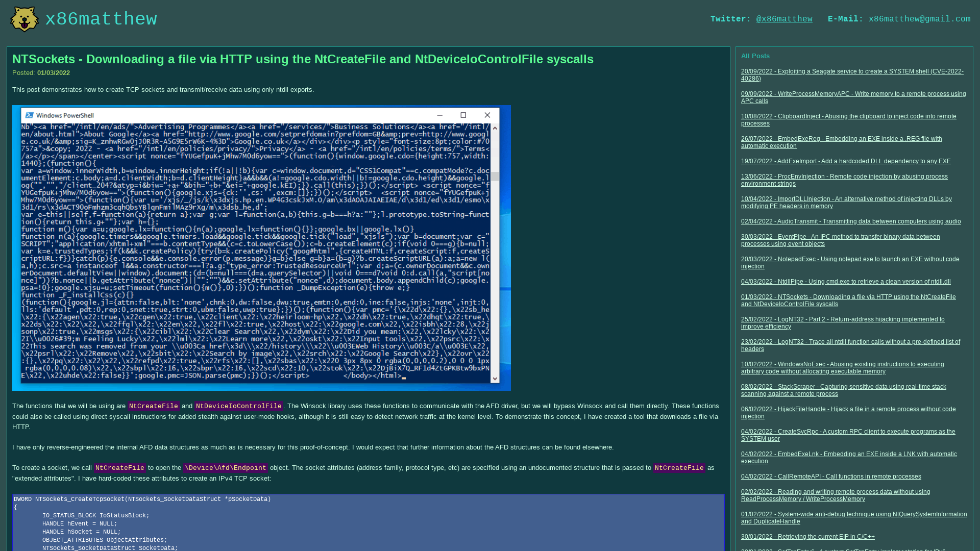The width and height of the screenshot is (980, 551).
Task: Open the AddExeImport post link
Action: tap(846, 161)
